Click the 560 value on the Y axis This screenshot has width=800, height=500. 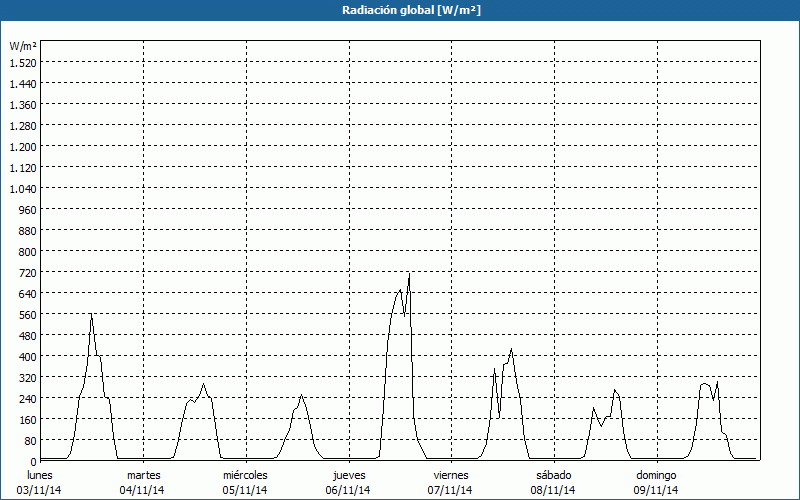(26, 314)
